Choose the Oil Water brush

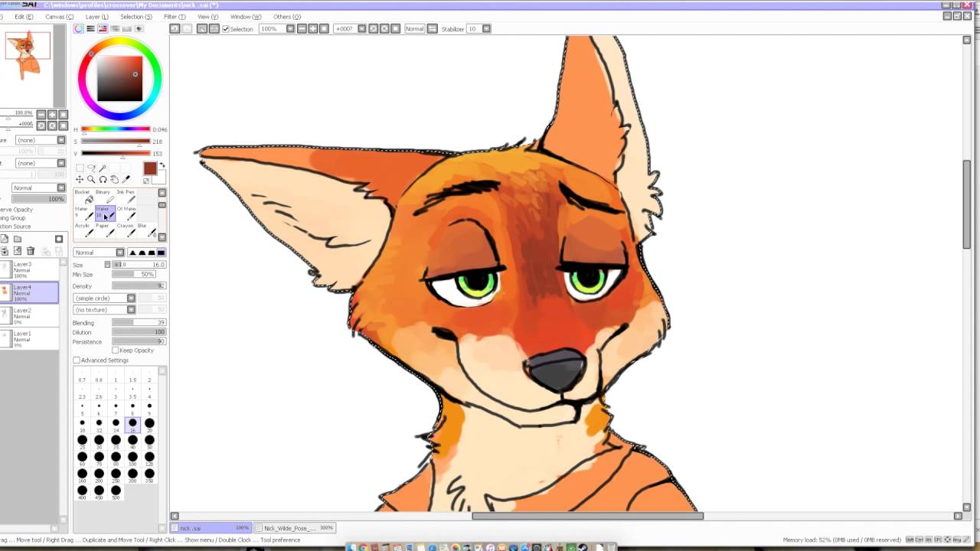(x=126, y=214)
